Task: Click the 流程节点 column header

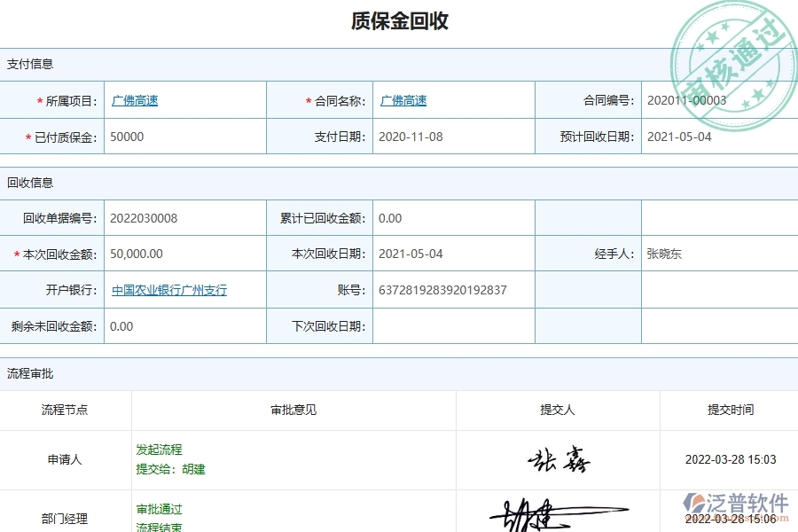Action: click(x=66, y=411)
